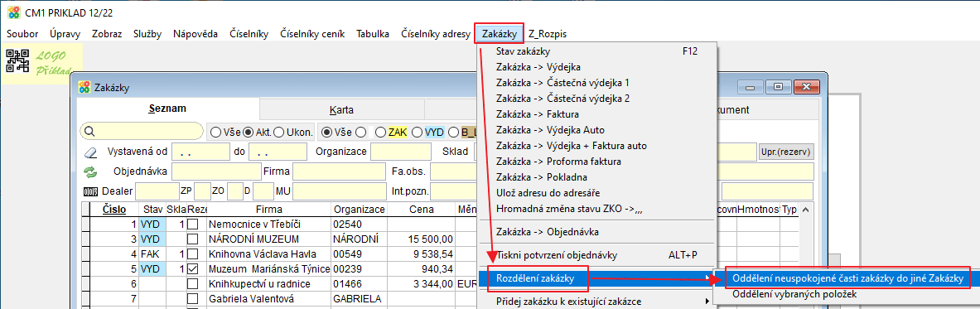
Task: Click the Vystavená od date field
Action: coord(200,152)
